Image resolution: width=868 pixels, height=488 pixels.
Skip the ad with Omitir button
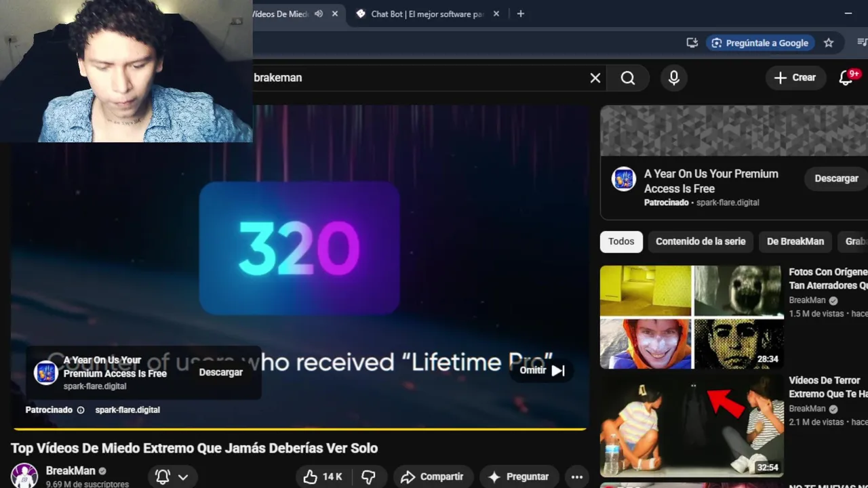542,371
